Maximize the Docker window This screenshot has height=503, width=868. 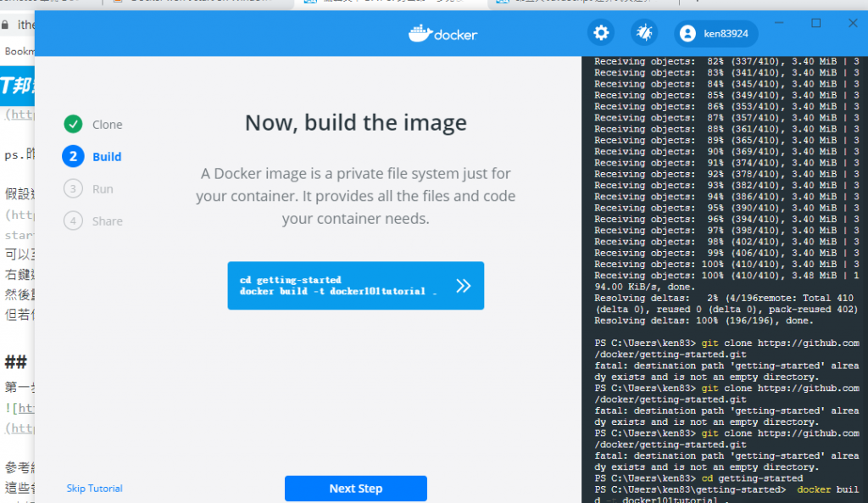[816, 23]
